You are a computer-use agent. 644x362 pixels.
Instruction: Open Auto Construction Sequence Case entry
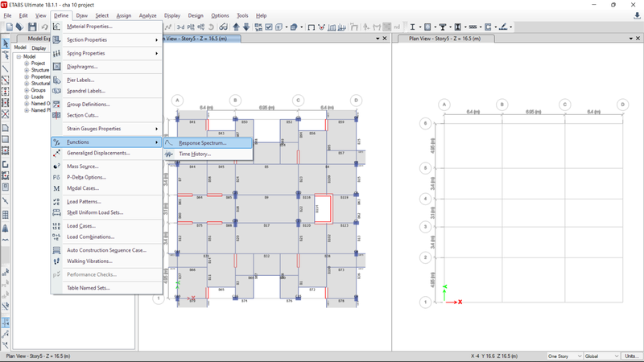pyautogui.click(x=106, y=250)
